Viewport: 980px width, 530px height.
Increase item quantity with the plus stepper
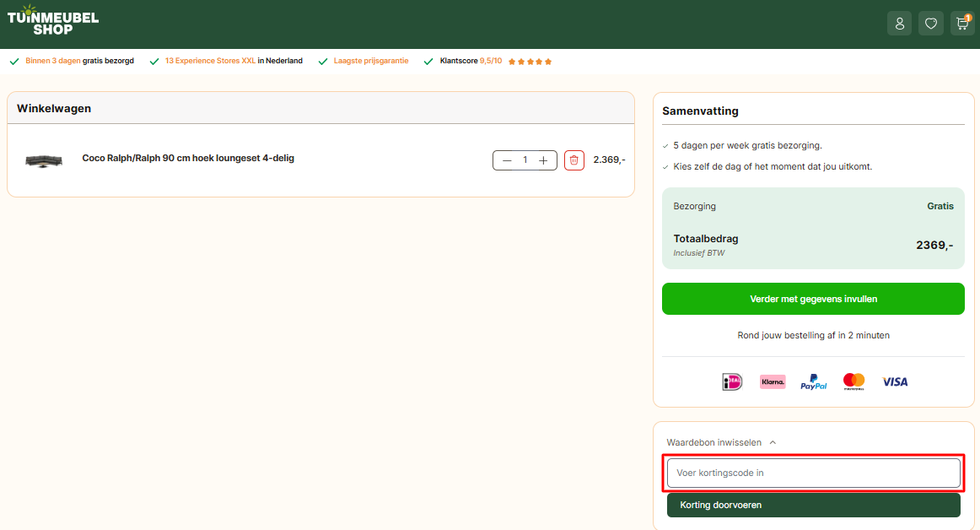(x=543, y=160)
